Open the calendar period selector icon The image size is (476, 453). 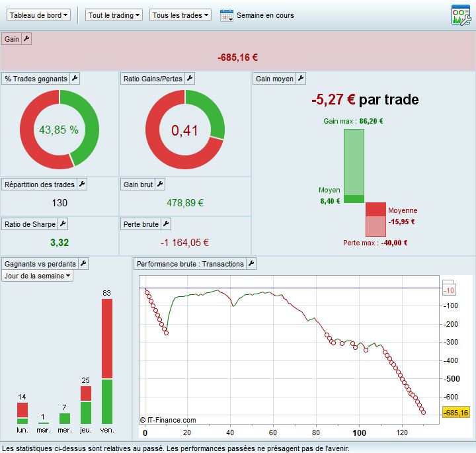click(227, 15)
